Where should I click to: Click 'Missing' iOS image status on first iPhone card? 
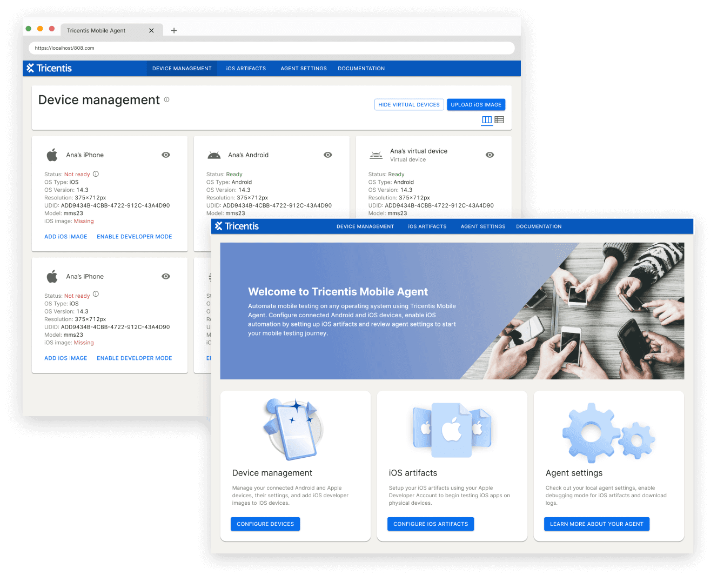coord(84,221)
